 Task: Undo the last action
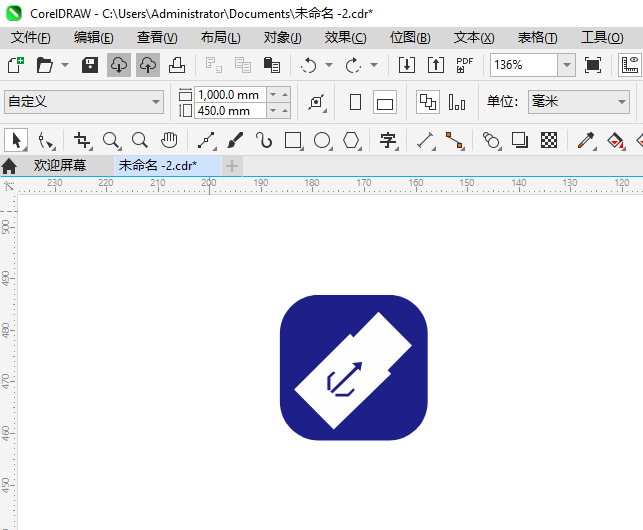click(308, 65)
